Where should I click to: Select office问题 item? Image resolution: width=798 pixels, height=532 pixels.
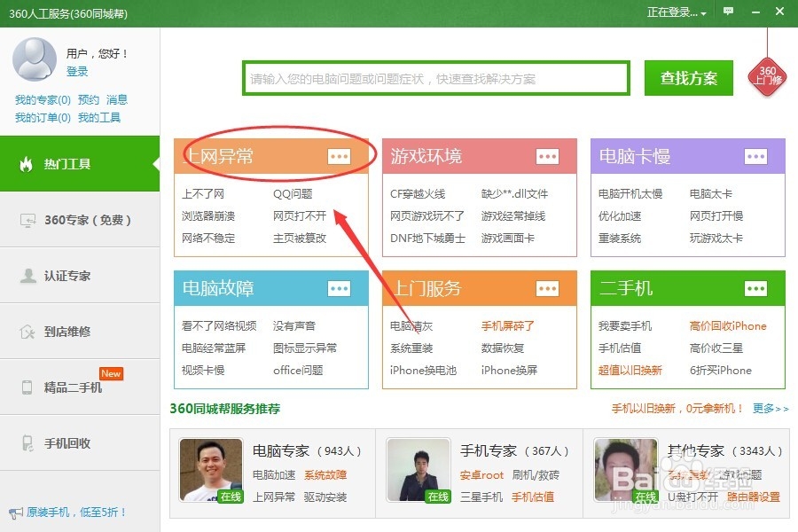tap(298, 370)
